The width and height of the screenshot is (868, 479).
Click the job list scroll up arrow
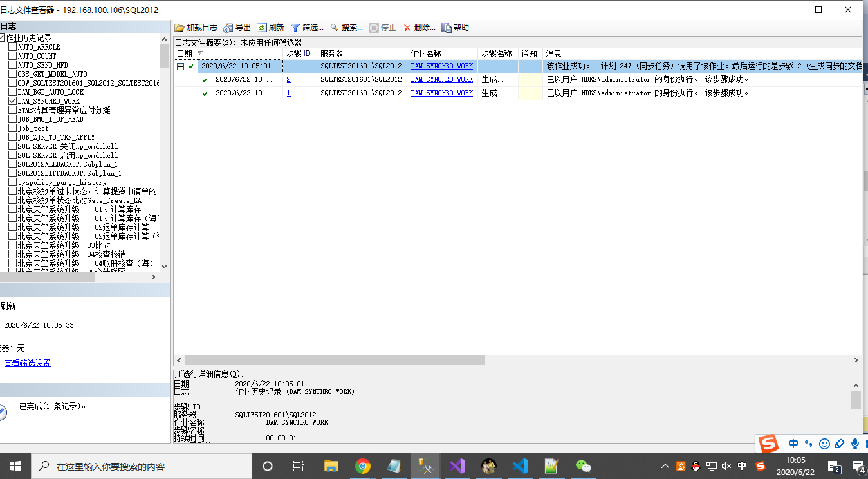[x=164, y=39]
